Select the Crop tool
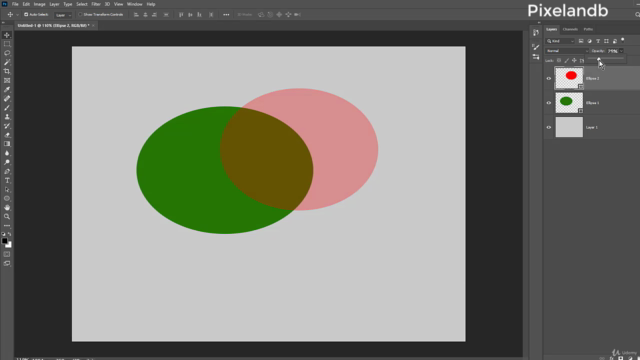This screenshot has height=360, width=640. point(7,71)
